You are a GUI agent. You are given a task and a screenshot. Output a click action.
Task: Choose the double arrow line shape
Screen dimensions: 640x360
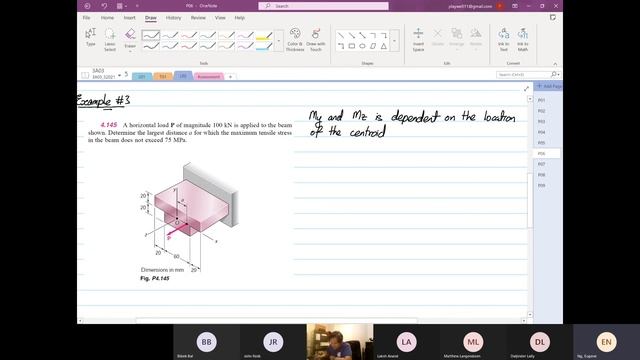click(x=362, y=36)
